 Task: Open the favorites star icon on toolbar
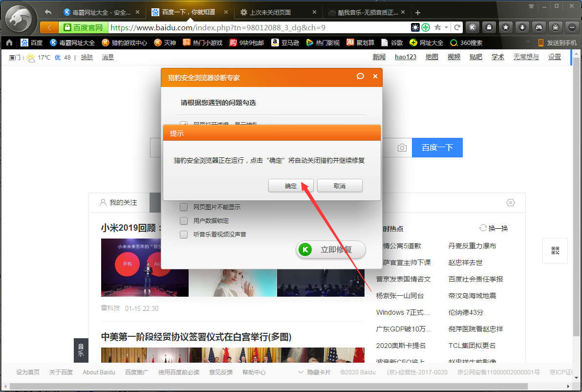click(505, 27)
